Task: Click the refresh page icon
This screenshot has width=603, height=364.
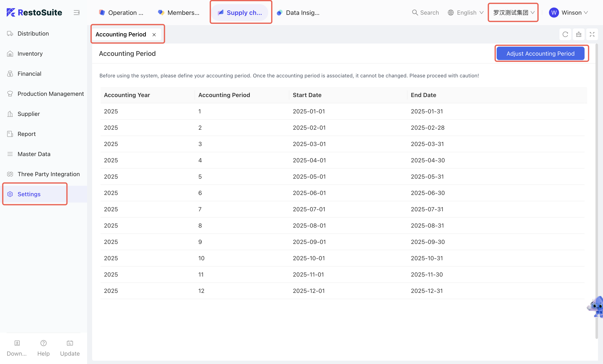Action: click(x=565, y=35)
